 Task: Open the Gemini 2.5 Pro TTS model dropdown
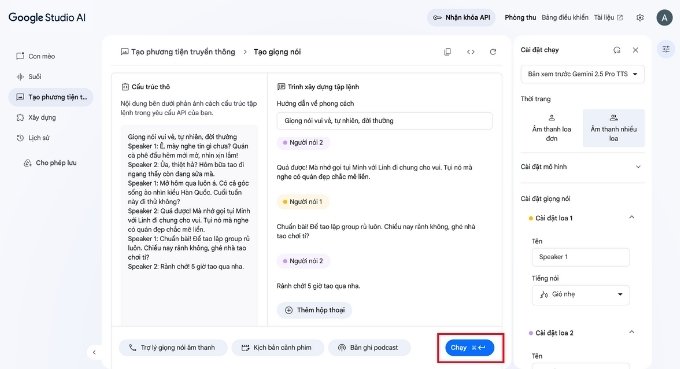tap(582, 74)
